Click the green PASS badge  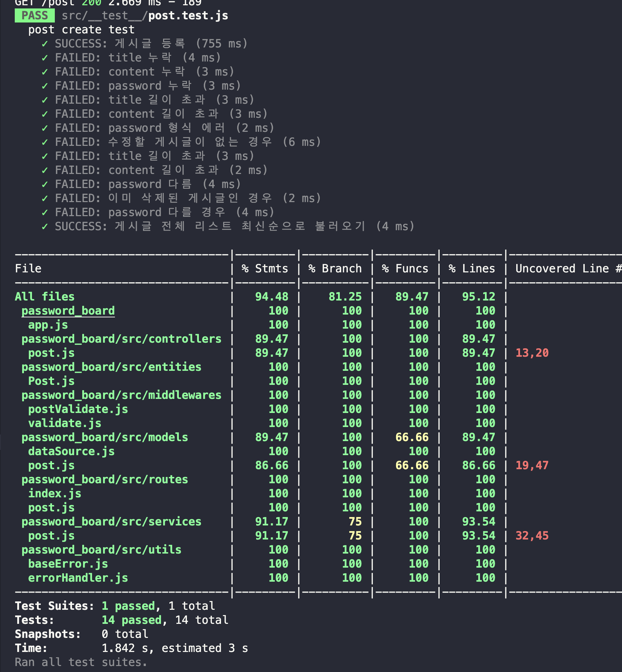point(34,15)
